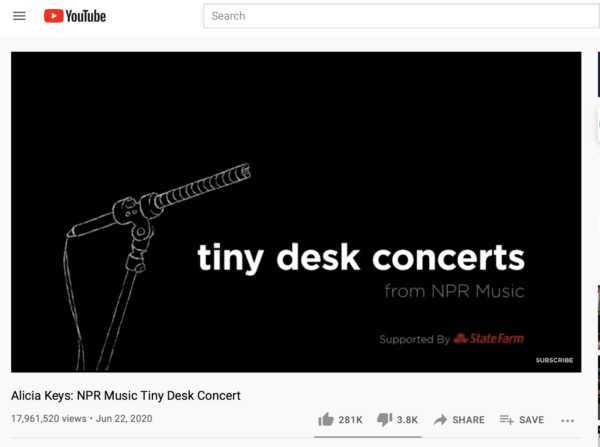Click the like-dislike ratio bar
Screen dimensions: 600x447
point(368,437)
